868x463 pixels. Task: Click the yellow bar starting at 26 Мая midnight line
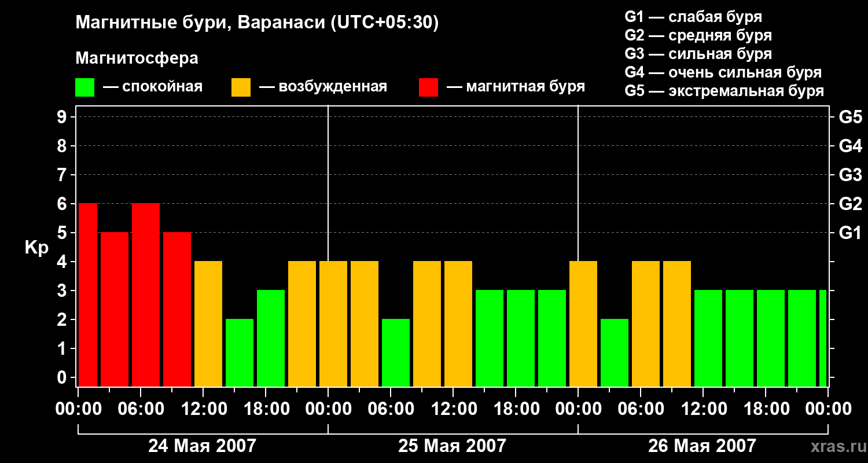tap(583, 324)
